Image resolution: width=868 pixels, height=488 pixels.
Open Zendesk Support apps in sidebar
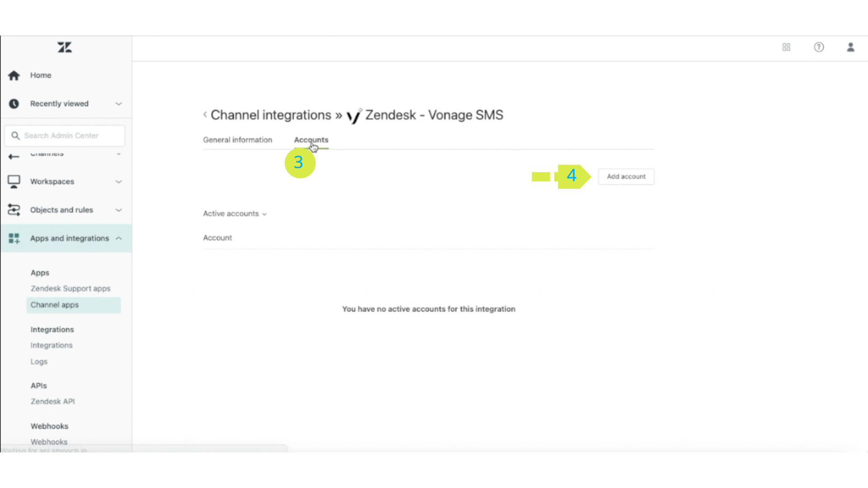point(71,288)
